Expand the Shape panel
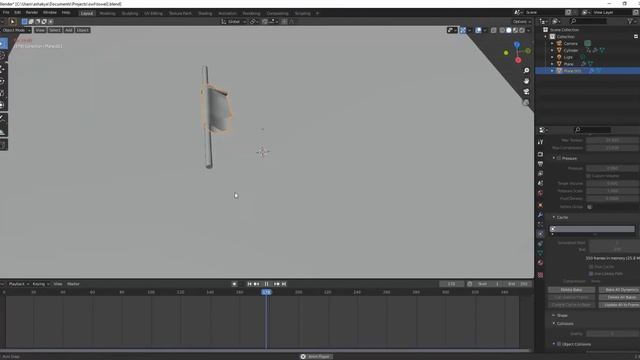The image size is (640, 360). coord(554,315)
